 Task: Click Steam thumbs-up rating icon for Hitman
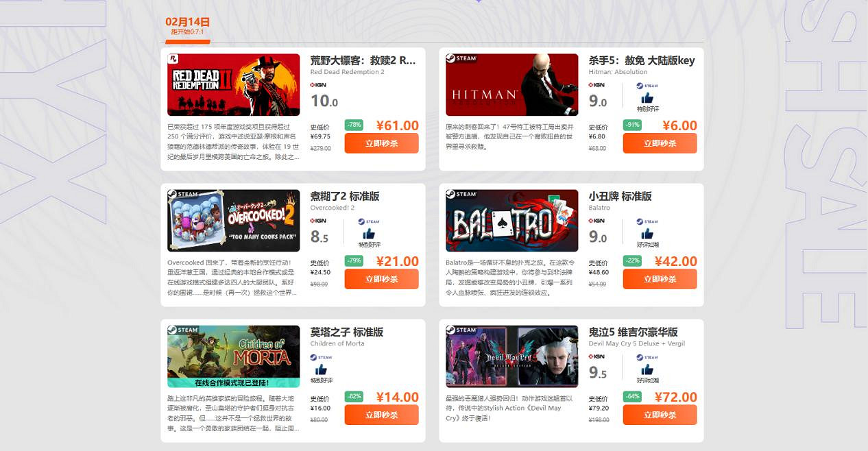coord(647,98)
